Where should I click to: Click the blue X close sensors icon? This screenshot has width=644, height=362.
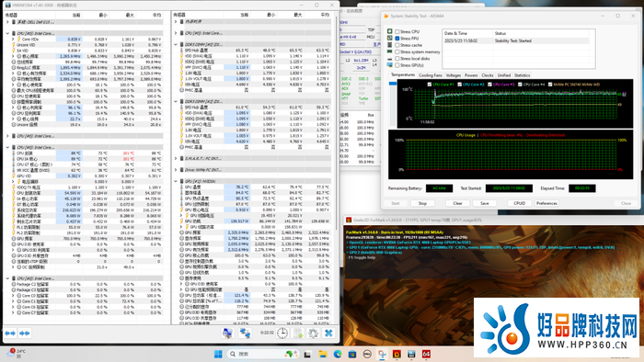(x=328, y=334)
